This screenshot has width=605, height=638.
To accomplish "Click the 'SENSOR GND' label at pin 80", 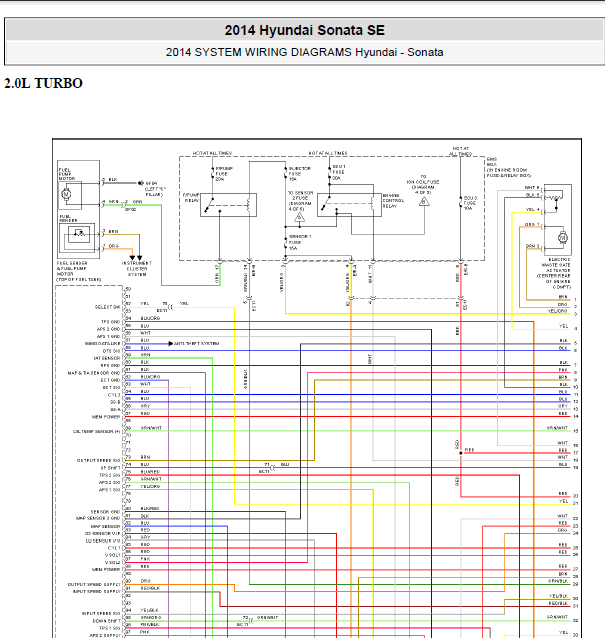I will pos(105,512).
